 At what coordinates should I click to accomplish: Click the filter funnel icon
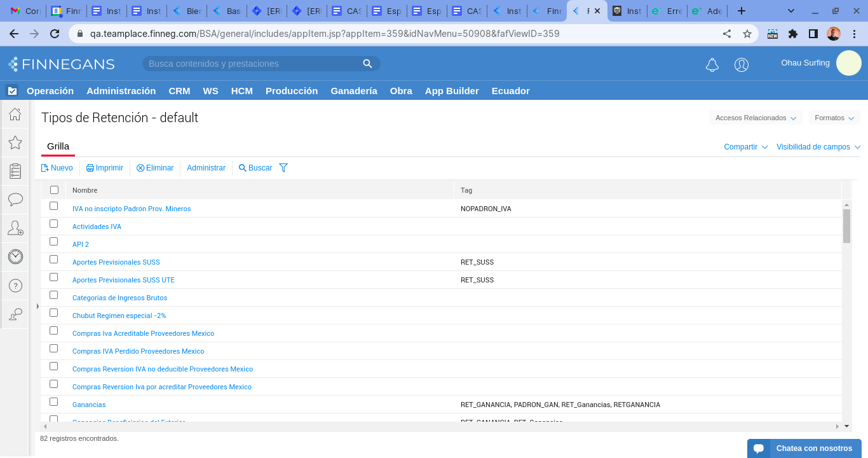pos(283,168)
